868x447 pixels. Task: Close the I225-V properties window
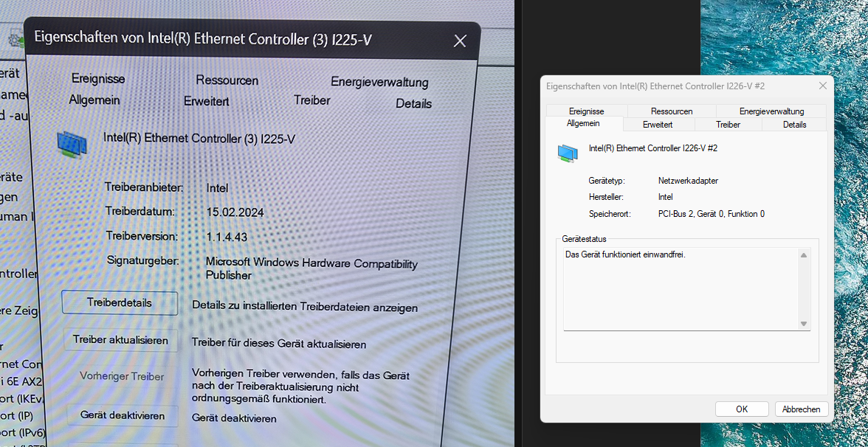click(459, 41)
